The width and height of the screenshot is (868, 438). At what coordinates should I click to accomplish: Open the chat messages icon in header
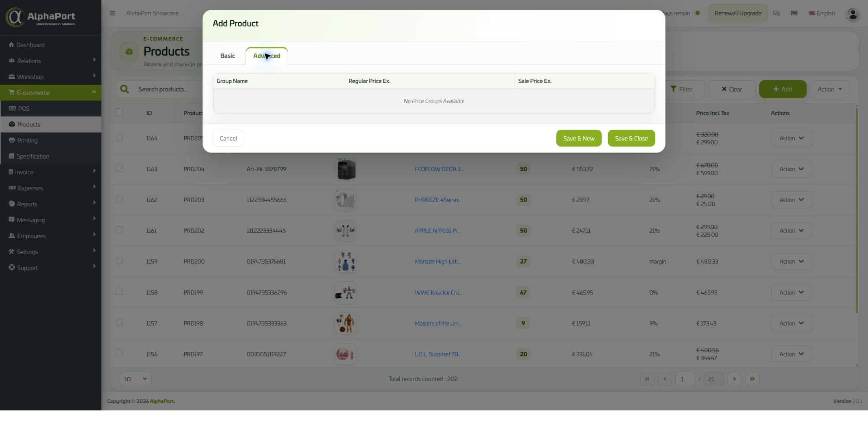coord(776,13)
